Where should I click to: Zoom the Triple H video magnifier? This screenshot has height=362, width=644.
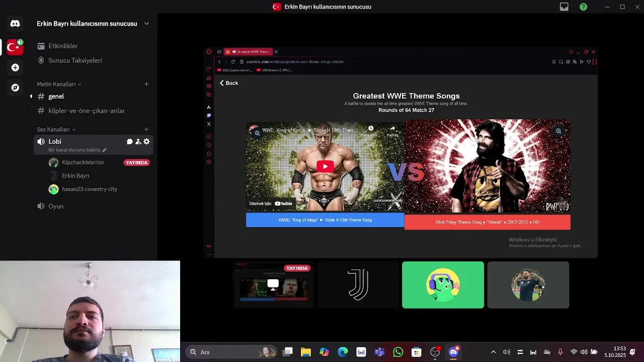pyautogui.click(x=257, y=133)
